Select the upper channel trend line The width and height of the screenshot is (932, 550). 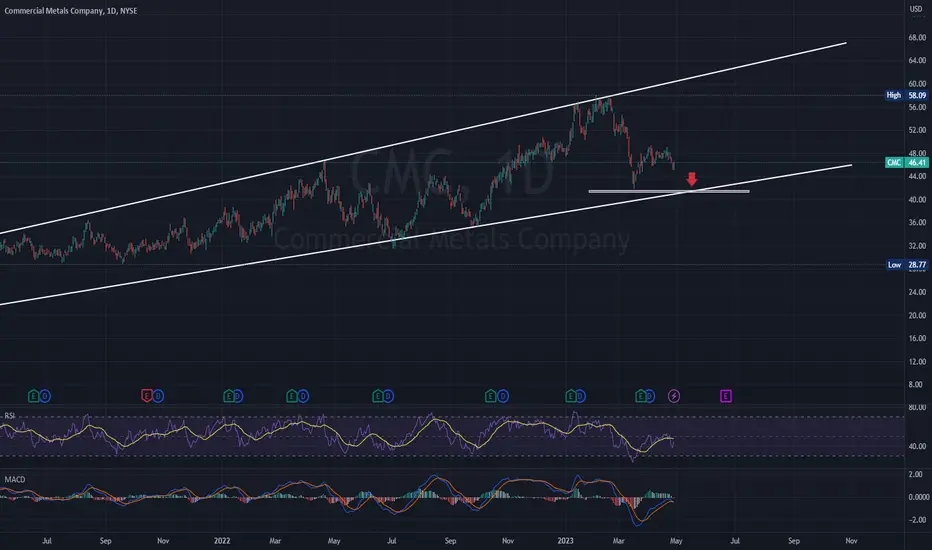[423, 137]
